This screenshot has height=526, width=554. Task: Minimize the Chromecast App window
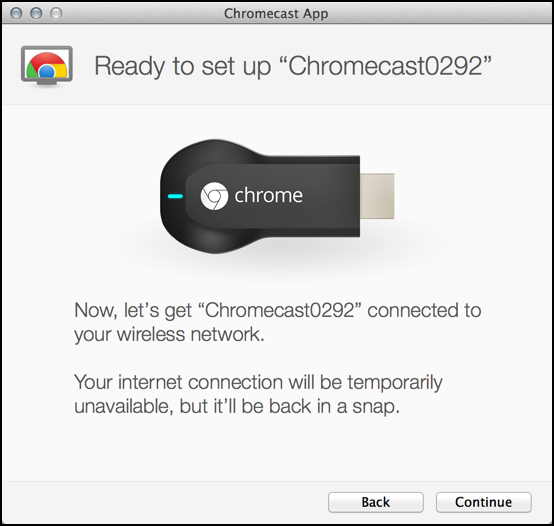click(36, 13)
